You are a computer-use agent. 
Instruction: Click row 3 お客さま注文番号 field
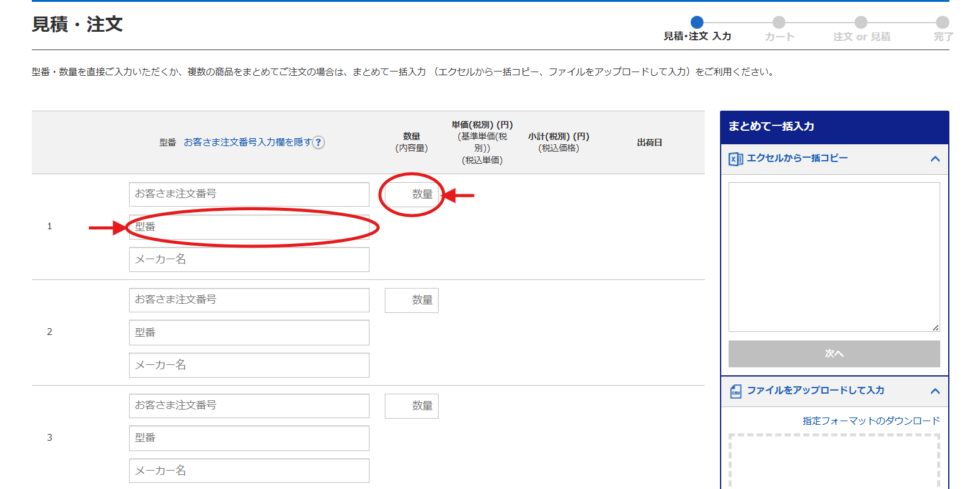(249, 406)
